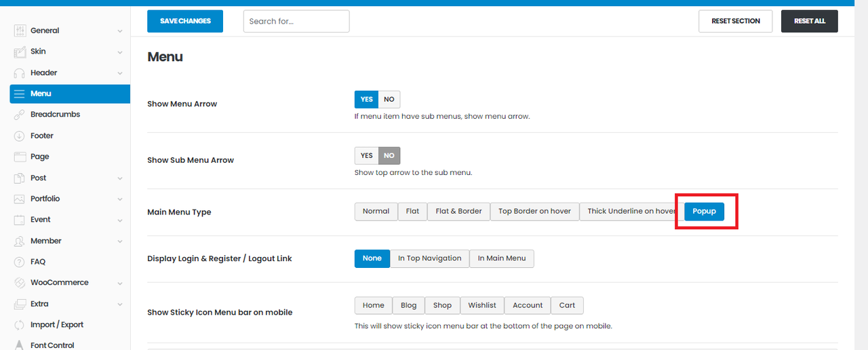Toggle Cart in sticky icon bar
868x350 pixels.
pyautogui.click(x=567, y=305)
